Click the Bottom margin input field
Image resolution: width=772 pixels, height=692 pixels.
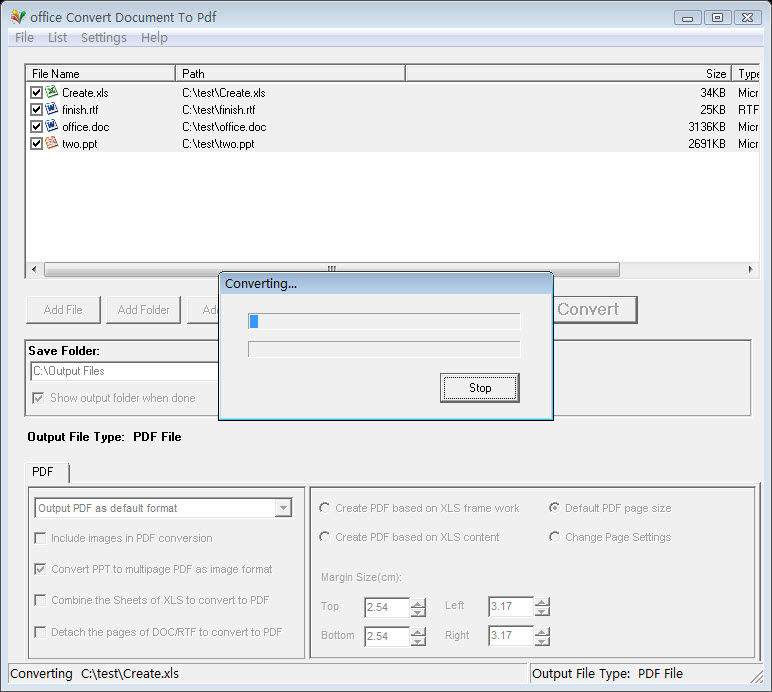[387, 635]
